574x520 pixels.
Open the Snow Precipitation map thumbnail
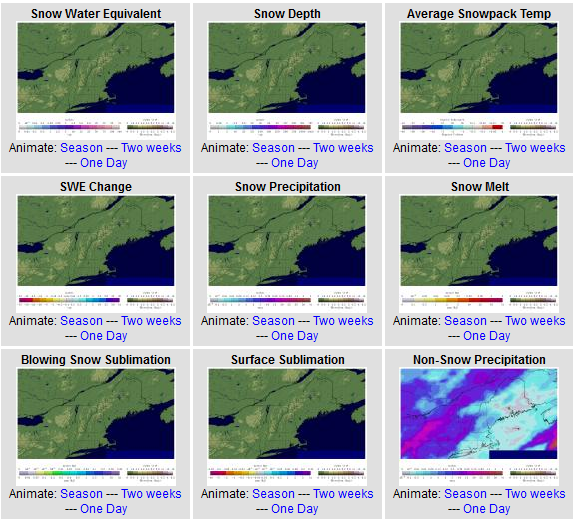[x=287, y=253]
